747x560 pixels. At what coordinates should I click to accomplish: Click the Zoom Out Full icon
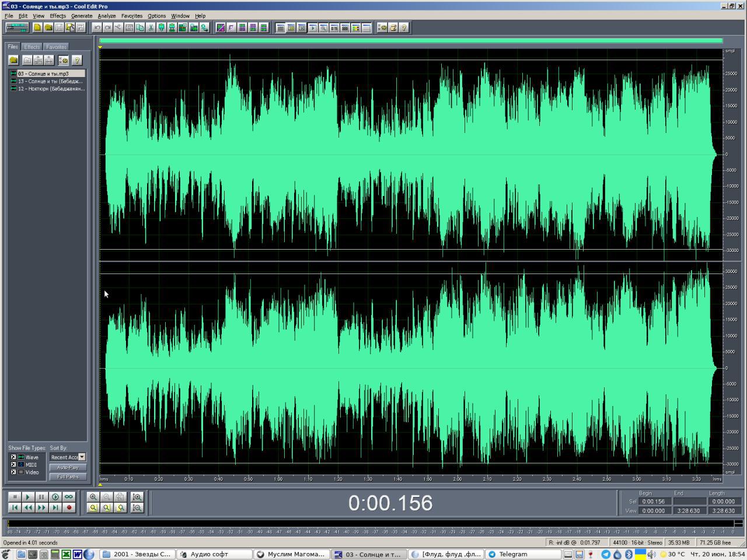120,497
